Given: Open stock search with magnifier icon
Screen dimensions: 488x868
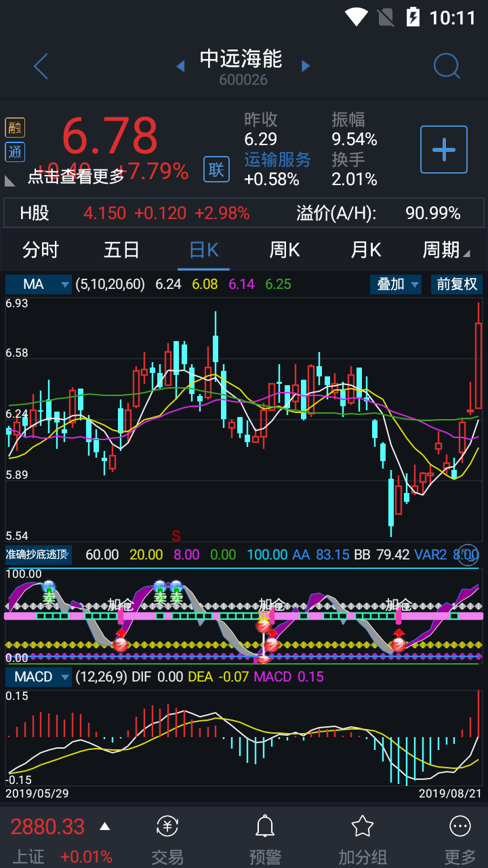Looking at the screenshot, I should click(447, 66).
